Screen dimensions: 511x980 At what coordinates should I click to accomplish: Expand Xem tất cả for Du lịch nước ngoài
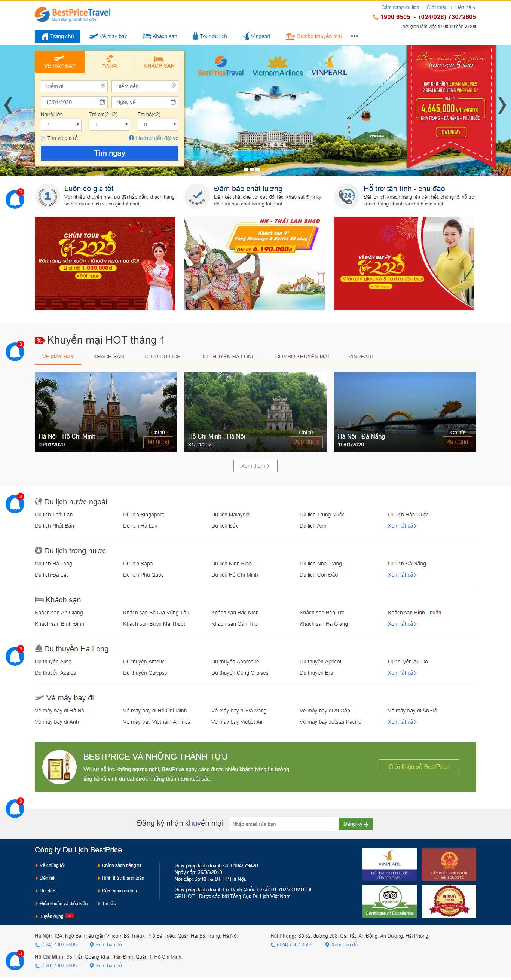tap(402, 526)
